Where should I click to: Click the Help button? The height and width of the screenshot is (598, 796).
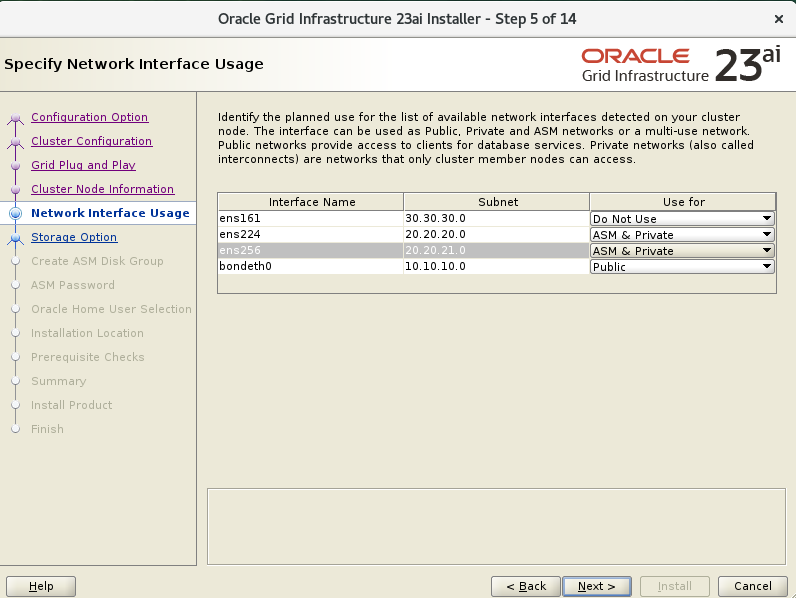41,586
